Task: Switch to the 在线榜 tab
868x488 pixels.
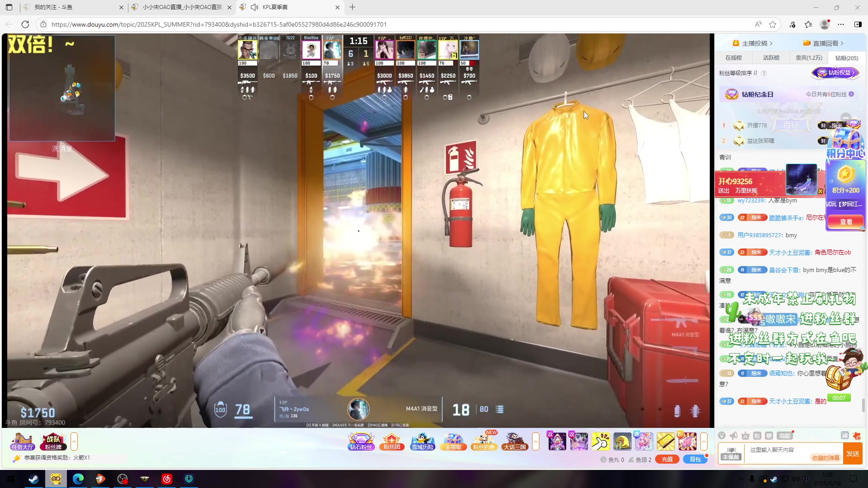Action: [733, 58]
